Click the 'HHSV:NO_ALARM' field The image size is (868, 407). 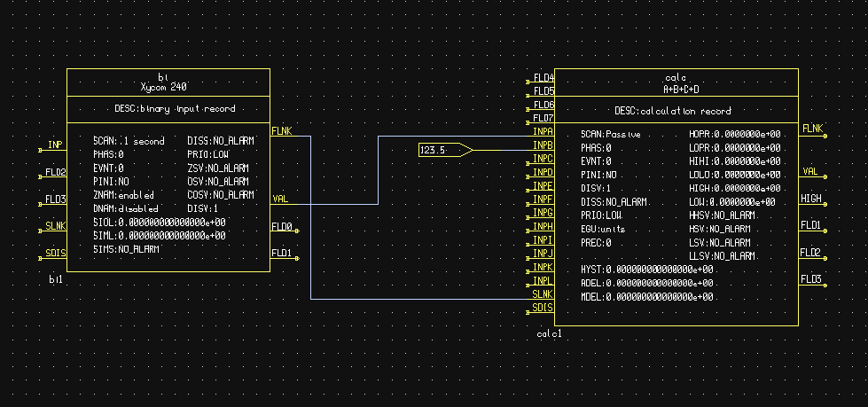(x=722, y=216)
